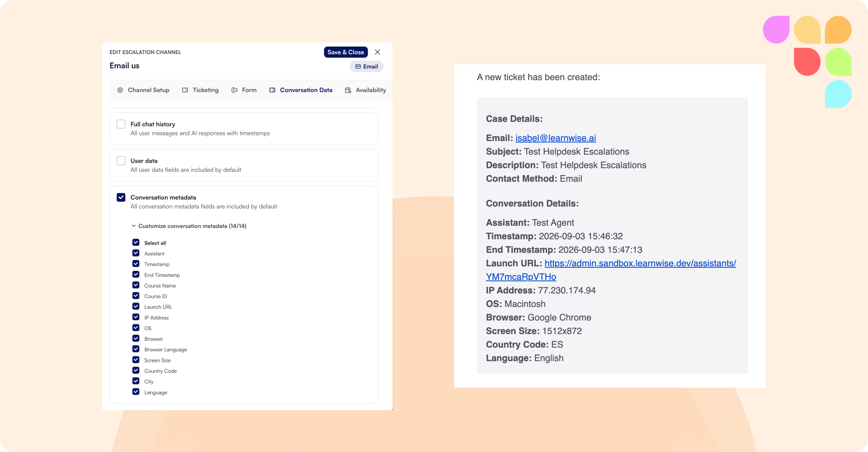This screenshot has width=868, height=452.
Task: Switch to the Ticketing tab
Action: click(x=200, y=90)
